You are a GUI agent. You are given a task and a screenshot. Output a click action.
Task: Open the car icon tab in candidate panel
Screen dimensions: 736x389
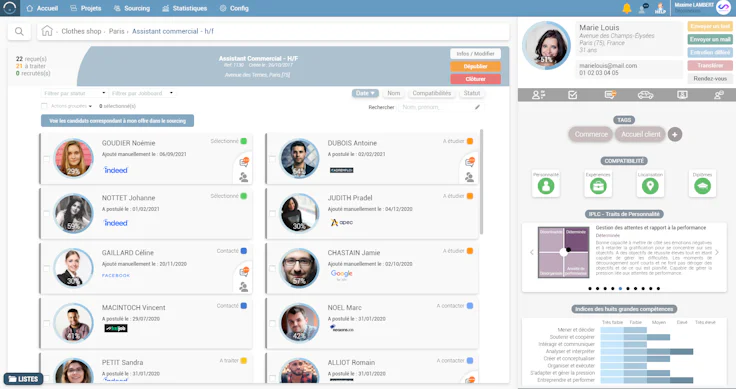point(645,95)
